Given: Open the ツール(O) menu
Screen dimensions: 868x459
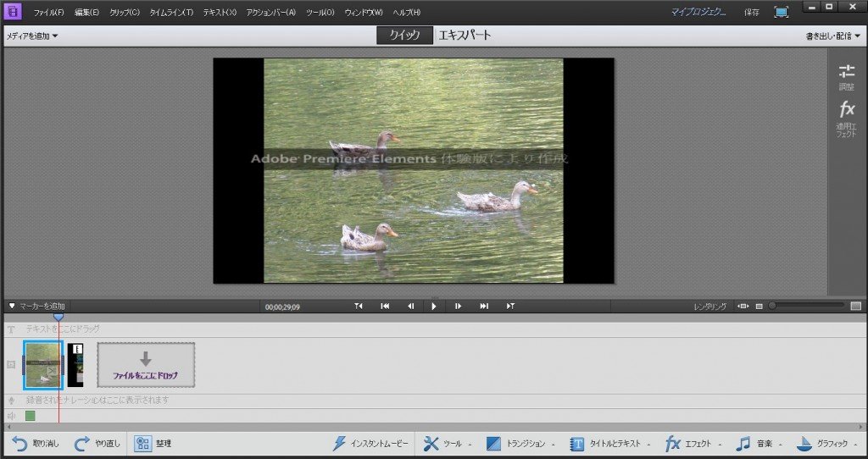Looking at the screenshot, I should (x=320, y=12).
